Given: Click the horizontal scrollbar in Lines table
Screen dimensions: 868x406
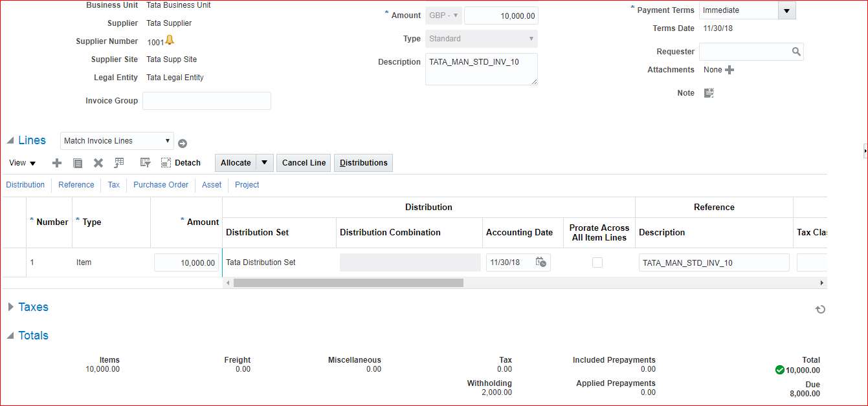Looking at the screenshot, I should [x=348, y=283].
